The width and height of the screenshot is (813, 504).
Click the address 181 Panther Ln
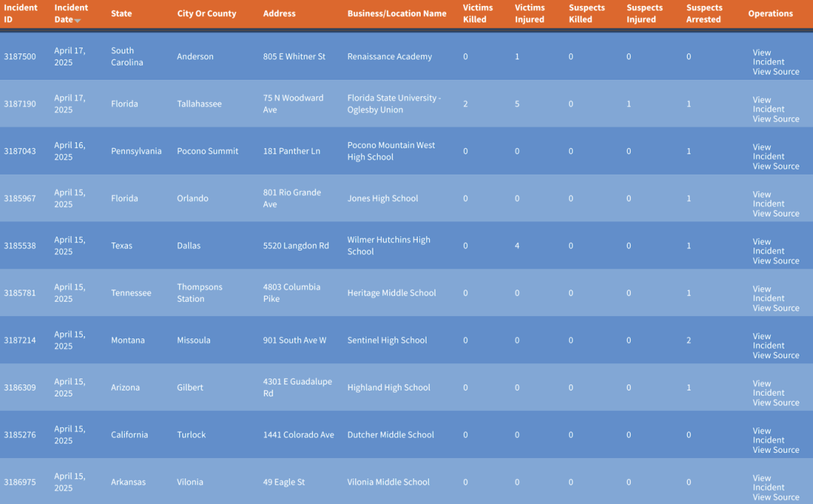tap(291, 150)
